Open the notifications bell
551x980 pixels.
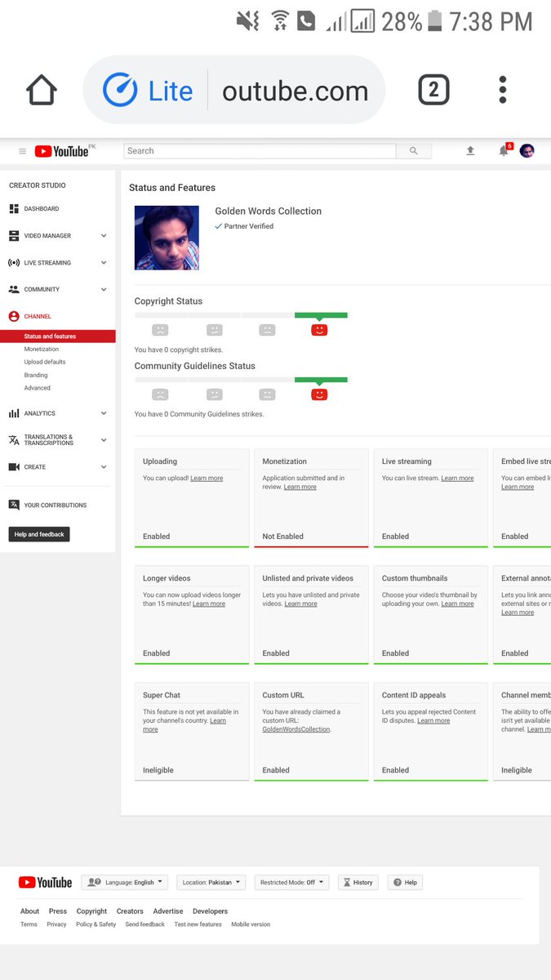click(x=504, y=151)
